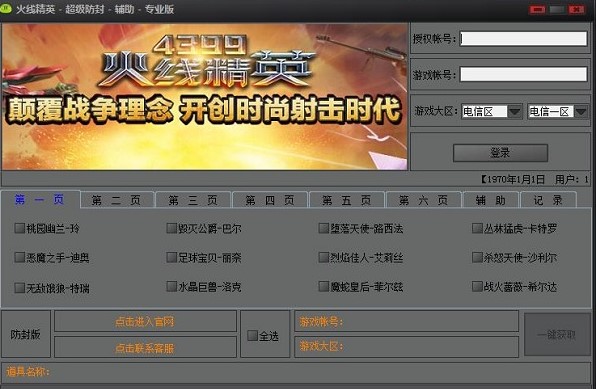The height and width of the screenshot is (389, 596).
Task: Open the 第四页 tab
Action: coord(270,200)
